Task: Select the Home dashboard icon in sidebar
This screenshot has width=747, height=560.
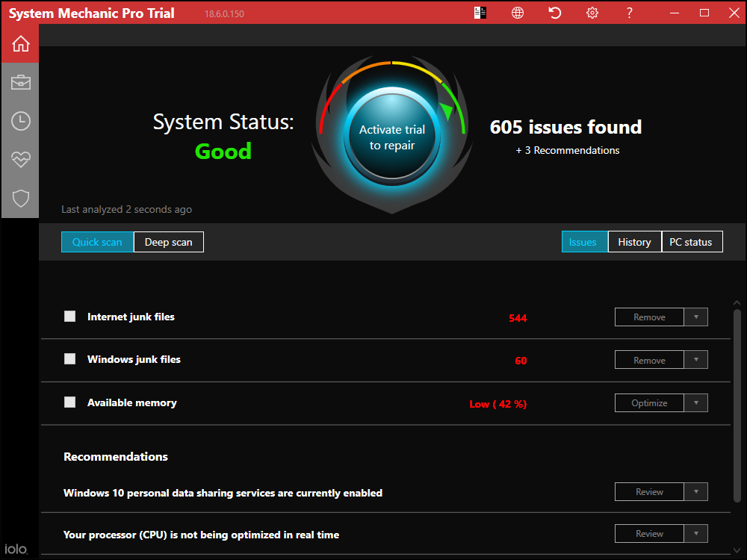Action: point(20,43)
